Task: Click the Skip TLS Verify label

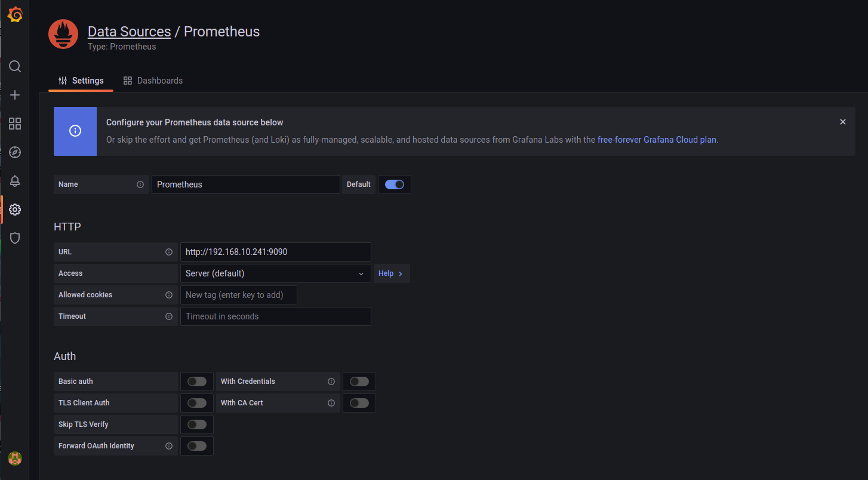Action: pos(84,424)
